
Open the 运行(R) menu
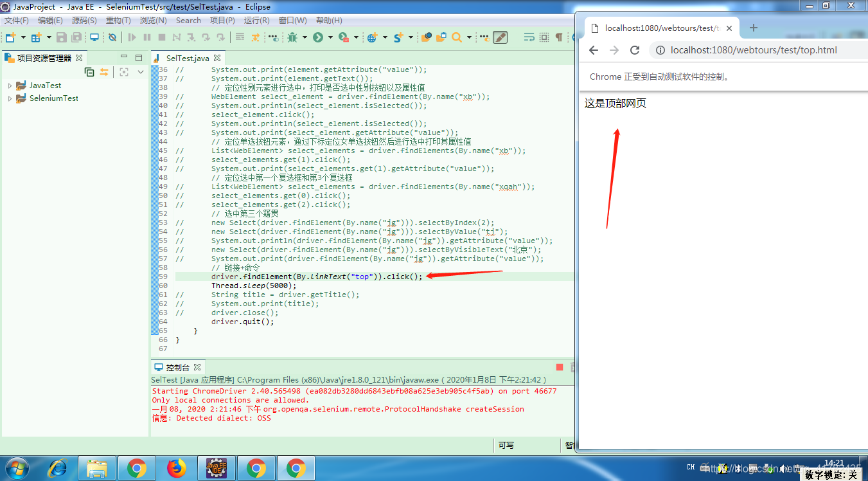[x=257, y=21]
